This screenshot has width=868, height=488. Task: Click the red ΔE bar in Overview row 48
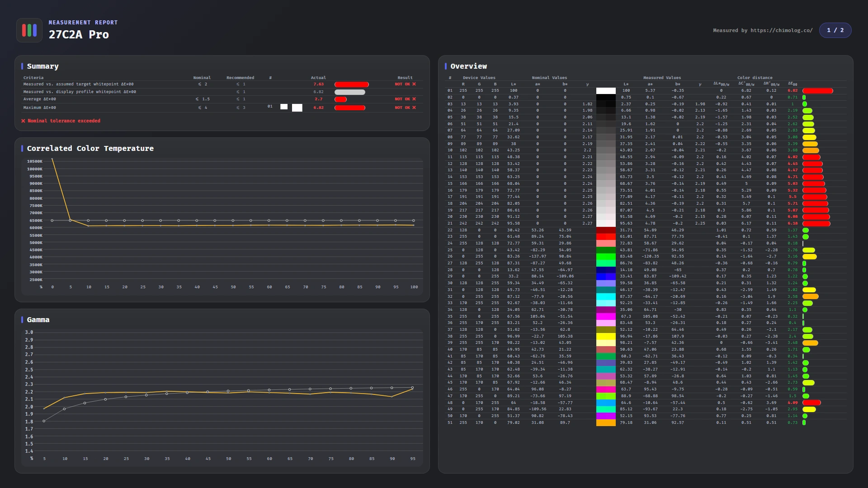811,403
